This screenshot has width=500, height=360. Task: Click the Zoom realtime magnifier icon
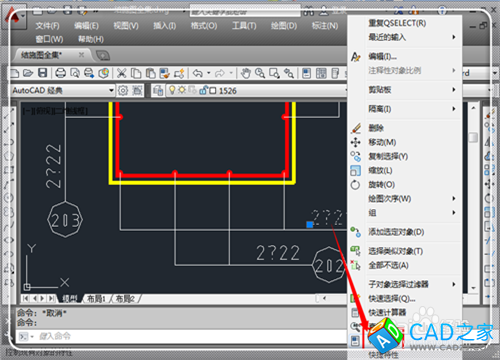(x=260, y=73)
